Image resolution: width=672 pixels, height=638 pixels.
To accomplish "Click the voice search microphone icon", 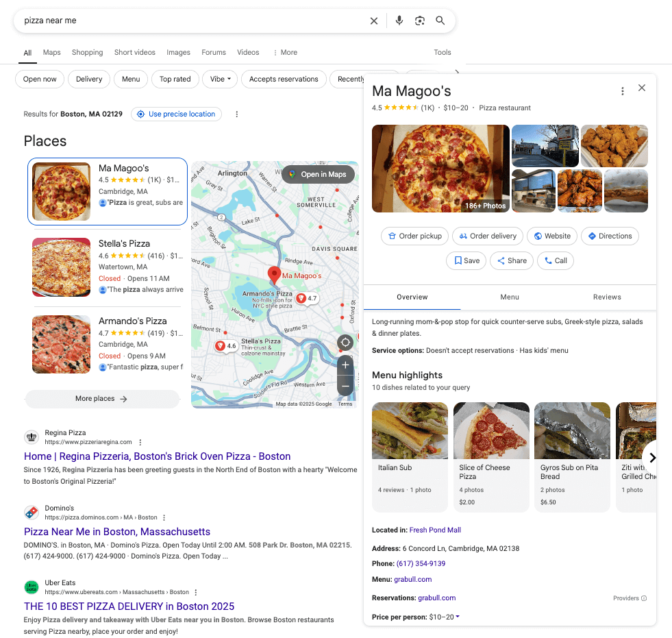I will 399,21.
